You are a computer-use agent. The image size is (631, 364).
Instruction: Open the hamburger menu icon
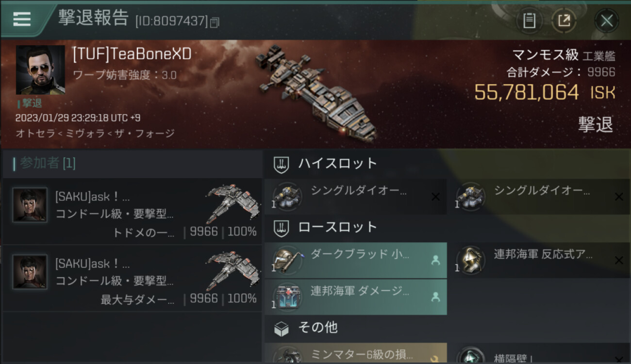[22, 19]
